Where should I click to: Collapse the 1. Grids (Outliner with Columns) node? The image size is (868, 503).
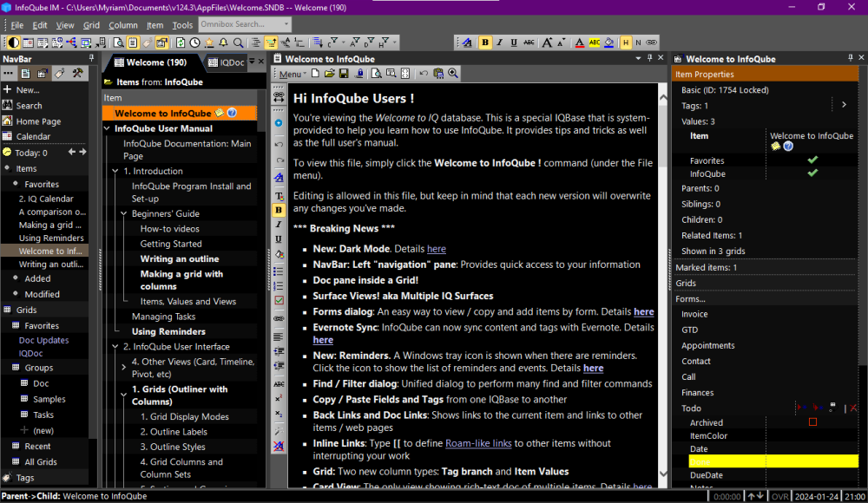tap(123, 395)
